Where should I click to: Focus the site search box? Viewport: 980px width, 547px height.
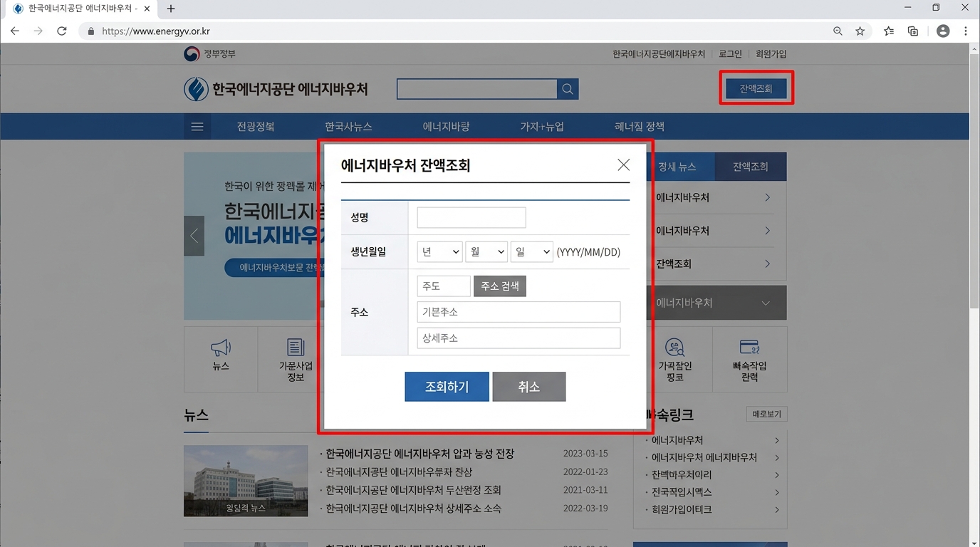(476, 89)
